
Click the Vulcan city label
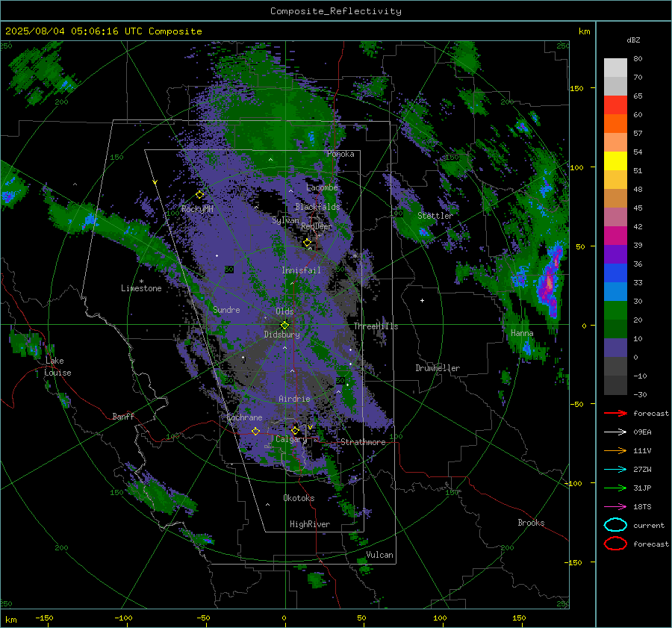(379, 555)
